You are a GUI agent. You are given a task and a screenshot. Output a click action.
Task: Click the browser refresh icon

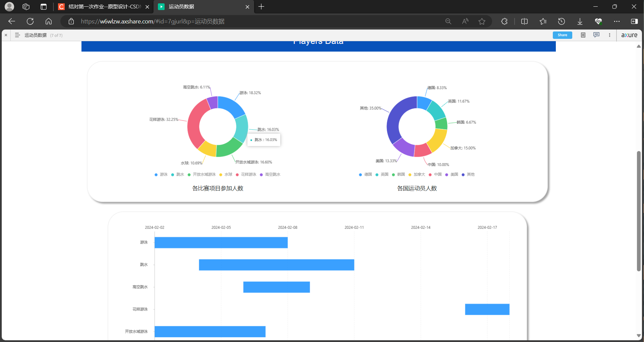point(30,21)
